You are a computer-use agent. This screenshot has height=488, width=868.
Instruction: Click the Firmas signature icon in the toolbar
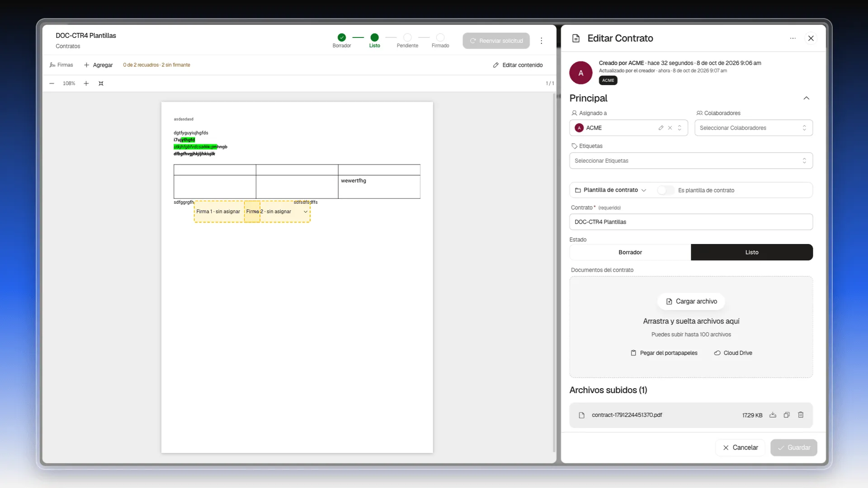52,65
